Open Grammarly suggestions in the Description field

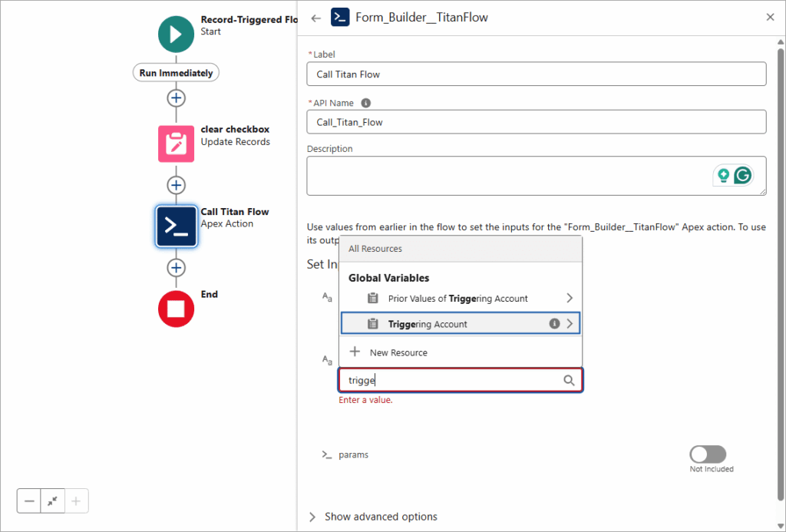coord(743,174)
